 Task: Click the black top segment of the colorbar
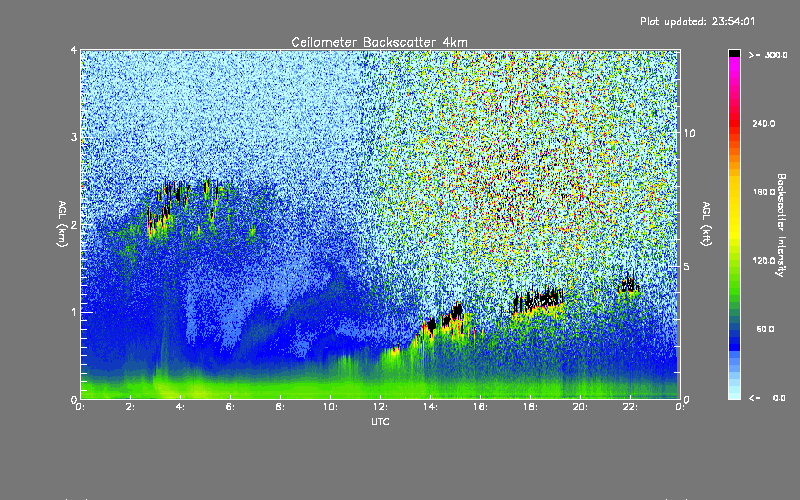coord(734,53)
